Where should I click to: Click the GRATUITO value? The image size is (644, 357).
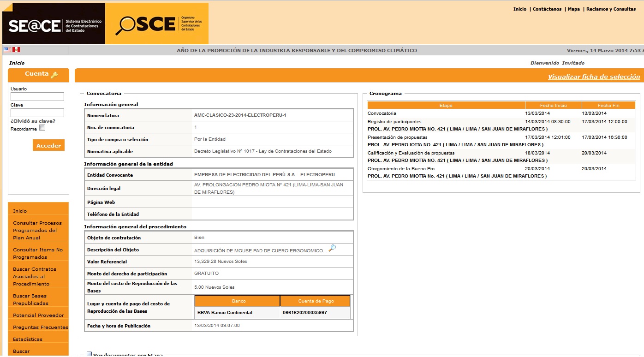206,274
